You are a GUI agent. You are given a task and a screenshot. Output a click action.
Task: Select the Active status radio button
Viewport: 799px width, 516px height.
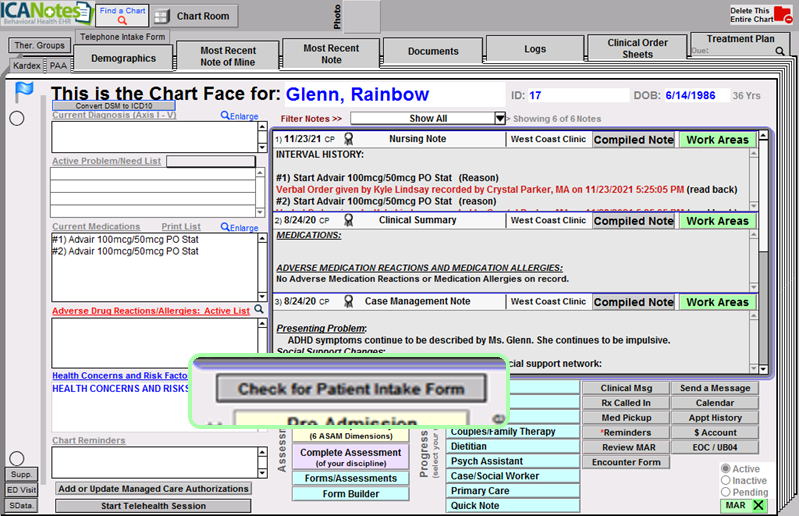[726, 469]
